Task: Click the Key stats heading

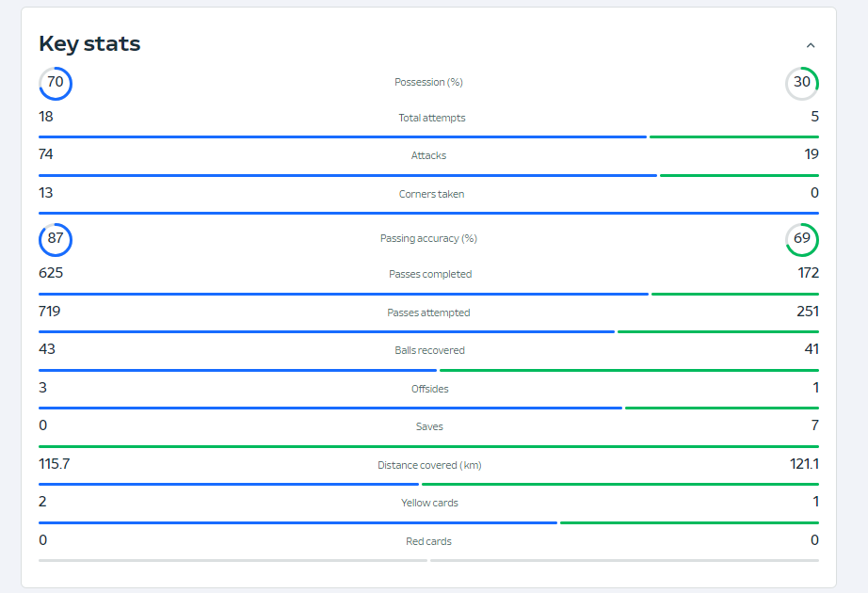Action: click(89, 43)
